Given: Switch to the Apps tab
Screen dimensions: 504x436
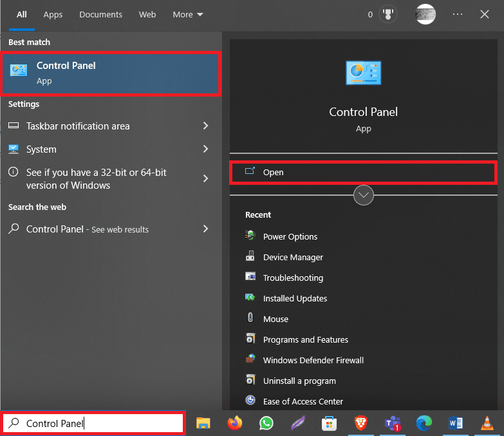Looking at the screenshot, I should [x=53, y=14].
